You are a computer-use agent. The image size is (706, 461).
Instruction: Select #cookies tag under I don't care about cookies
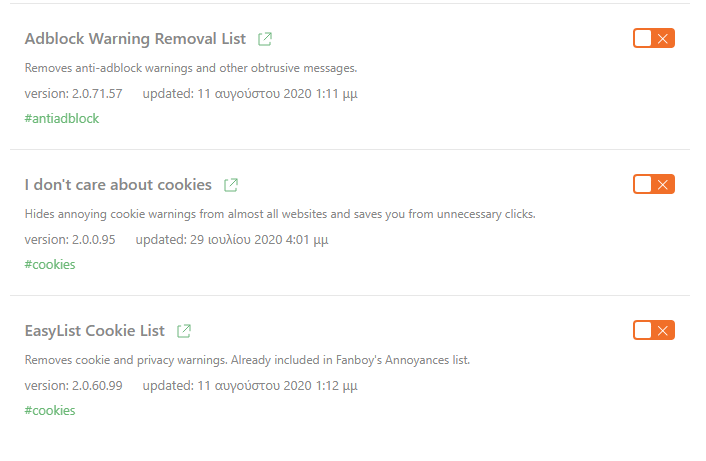pos(50,264)
